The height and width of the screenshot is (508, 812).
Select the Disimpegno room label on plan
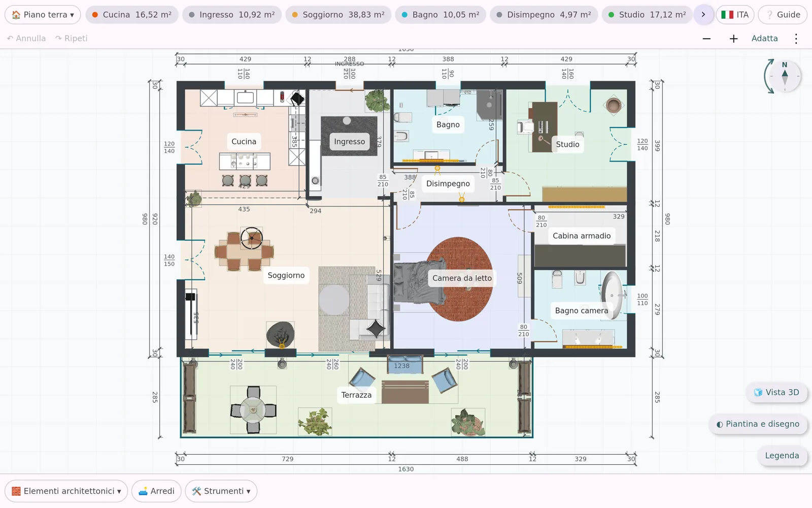pos(448,184)
